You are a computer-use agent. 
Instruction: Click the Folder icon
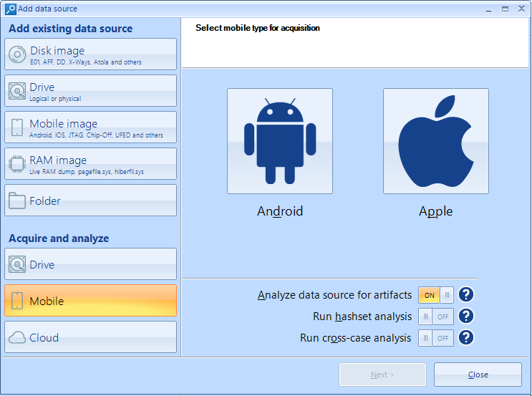tap(17, 201)
